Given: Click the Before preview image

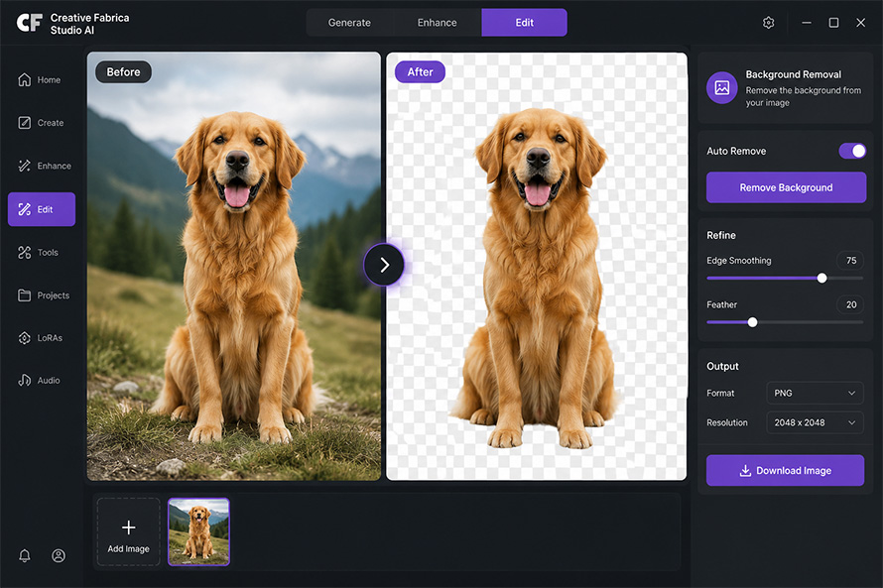Looking at the screenshot, I should [234, 266].
